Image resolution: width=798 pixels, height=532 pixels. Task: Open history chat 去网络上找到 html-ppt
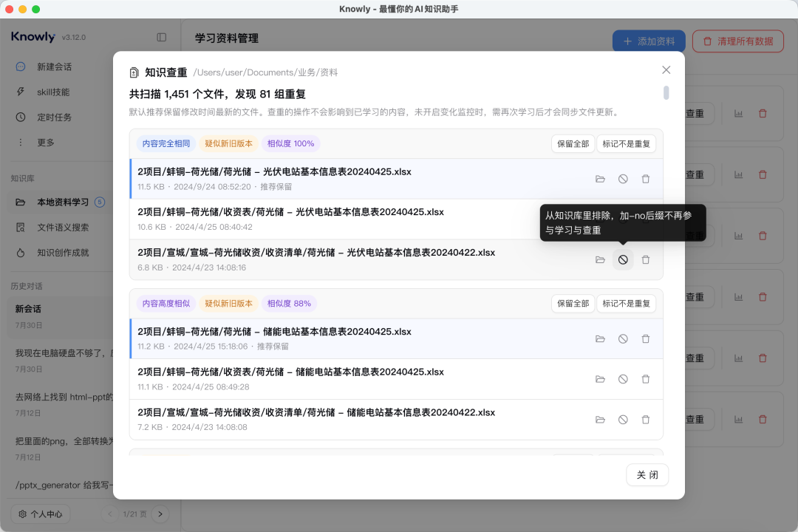61,405
